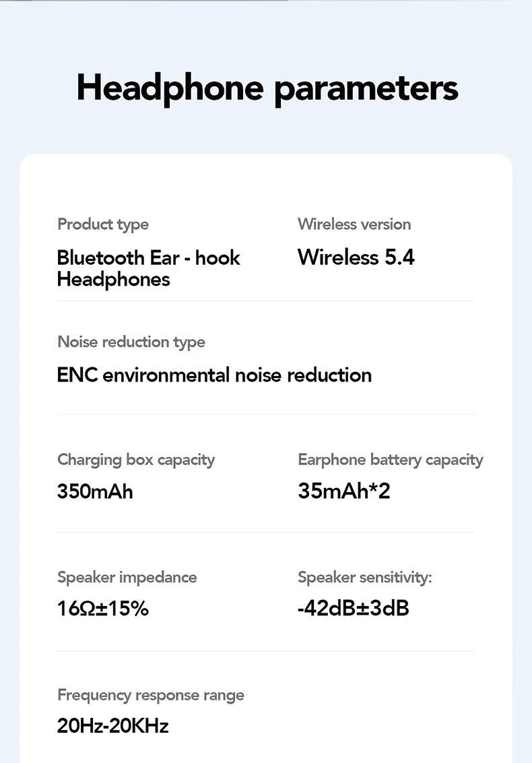This screenshot has width=532, height=763.
Task: Click the word 'Headphone' in the main title
Action: click(x=170, y=88)
